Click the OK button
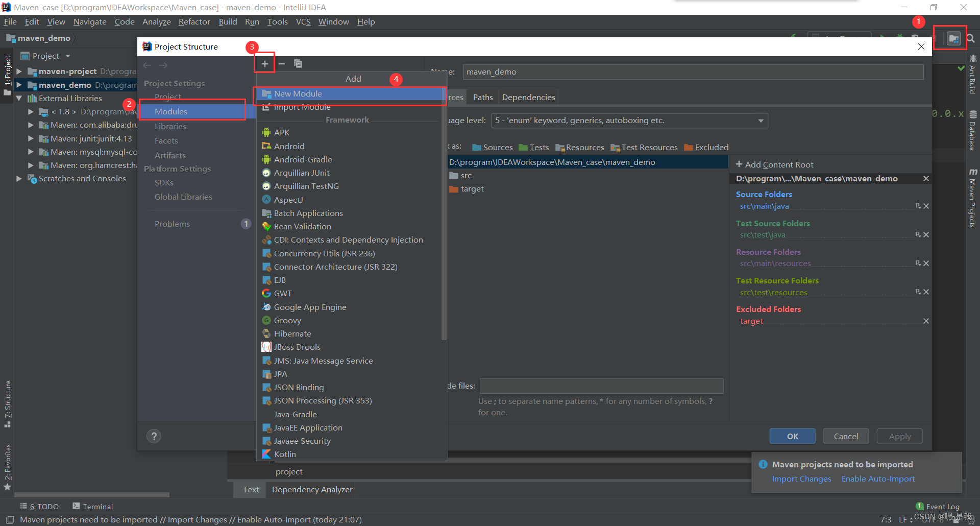 pyautogui.click(x=792, y=436)
